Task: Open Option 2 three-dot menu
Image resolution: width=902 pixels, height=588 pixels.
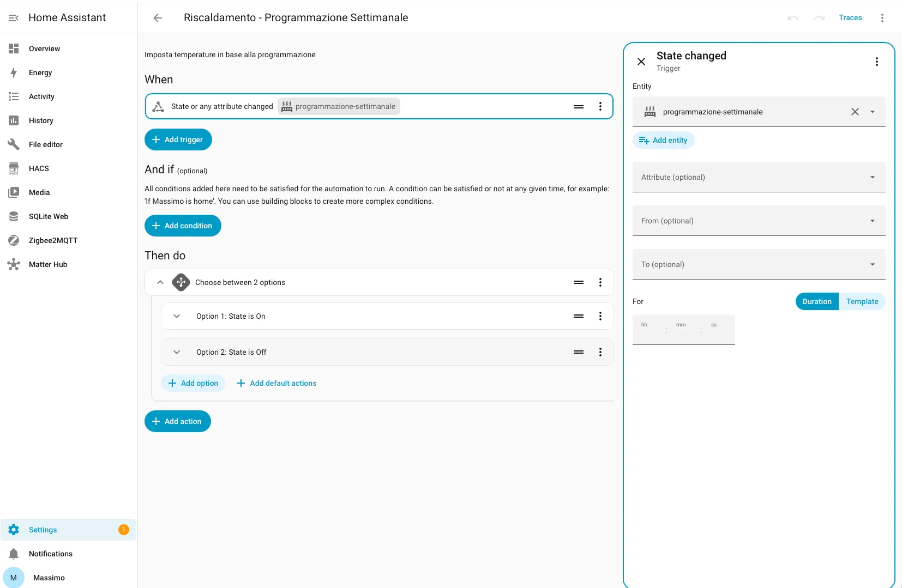Action: pyautogui.click(x=600, y=352)
